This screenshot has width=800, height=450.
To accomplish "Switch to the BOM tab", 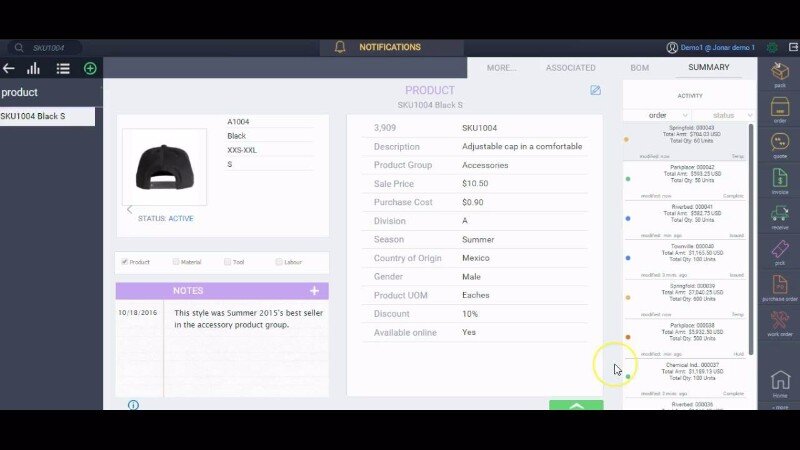I will click(x=639, y=68).
